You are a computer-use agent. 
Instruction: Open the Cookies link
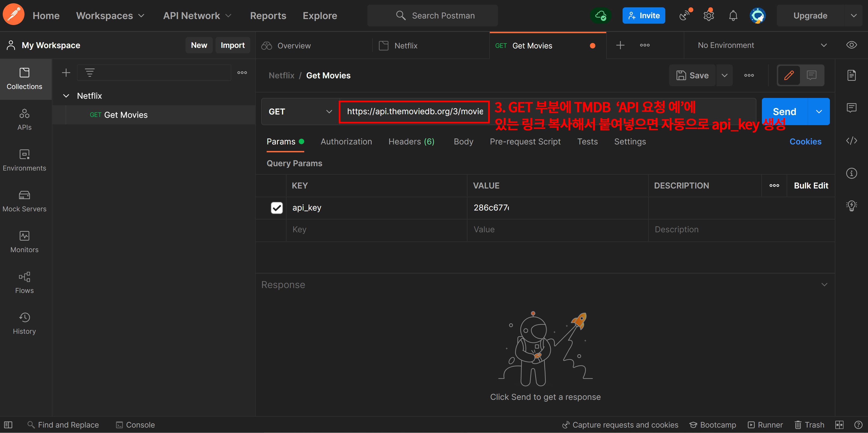[x=805, y=141]
